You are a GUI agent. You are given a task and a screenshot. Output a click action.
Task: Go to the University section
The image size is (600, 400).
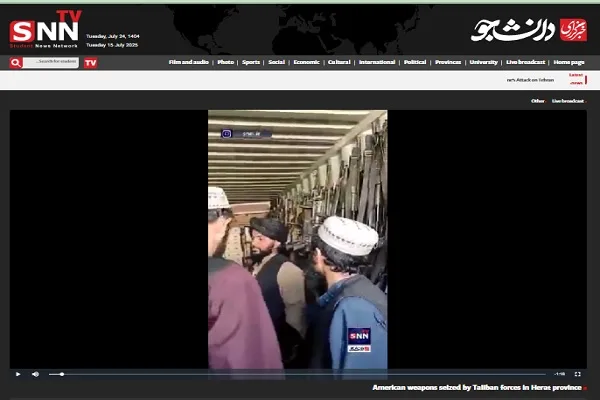click(x=483, y=62)
